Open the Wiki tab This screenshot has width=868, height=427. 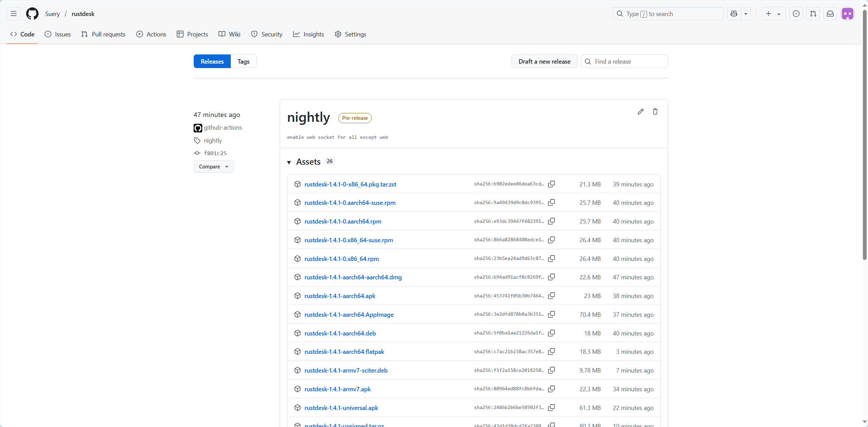pyautogui.click(x=229, y=34)
